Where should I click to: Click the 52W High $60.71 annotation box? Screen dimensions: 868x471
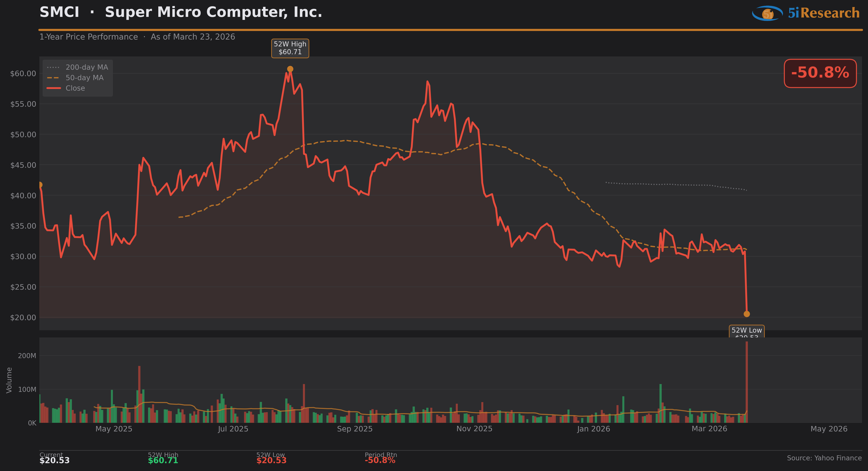290,48
